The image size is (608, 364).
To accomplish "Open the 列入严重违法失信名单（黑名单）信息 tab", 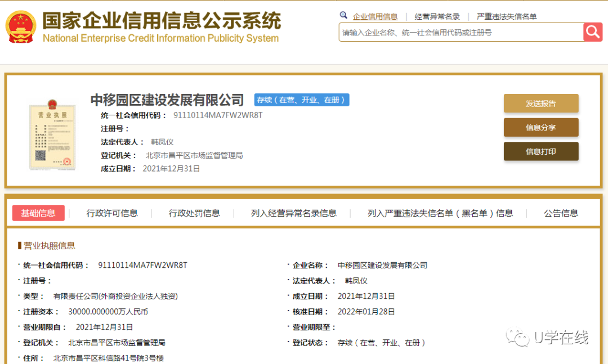I will click(x=440, y=213).
